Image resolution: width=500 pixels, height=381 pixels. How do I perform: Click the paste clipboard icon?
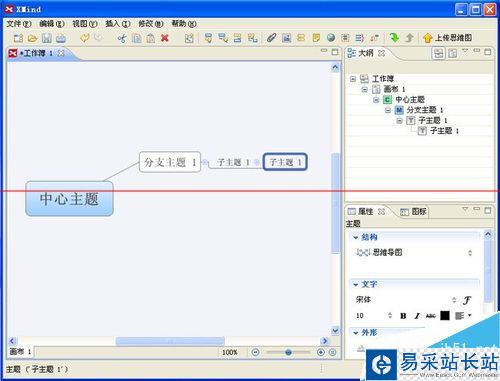(151, 38)
